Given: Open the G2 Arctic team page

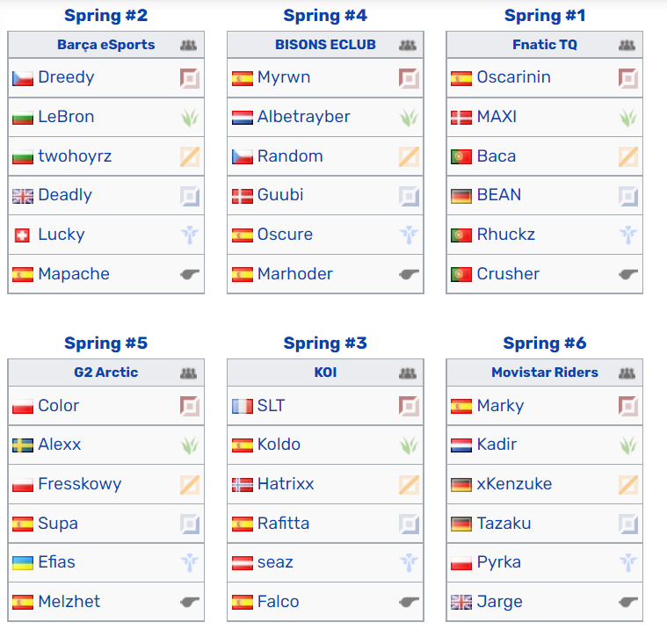Looking at the screenshot, I should (x=106, y=373).
